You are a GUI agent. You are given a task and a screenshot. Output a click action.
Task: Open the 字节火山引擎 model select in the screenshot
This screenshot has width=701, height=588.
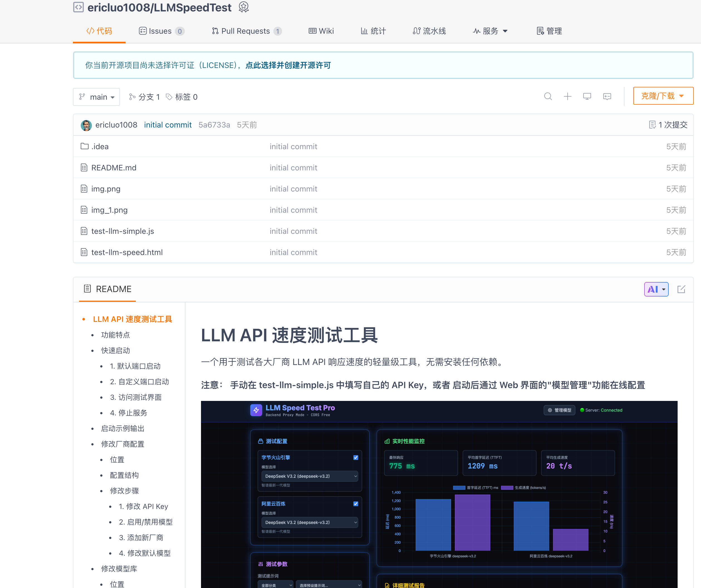pos(310,476)
